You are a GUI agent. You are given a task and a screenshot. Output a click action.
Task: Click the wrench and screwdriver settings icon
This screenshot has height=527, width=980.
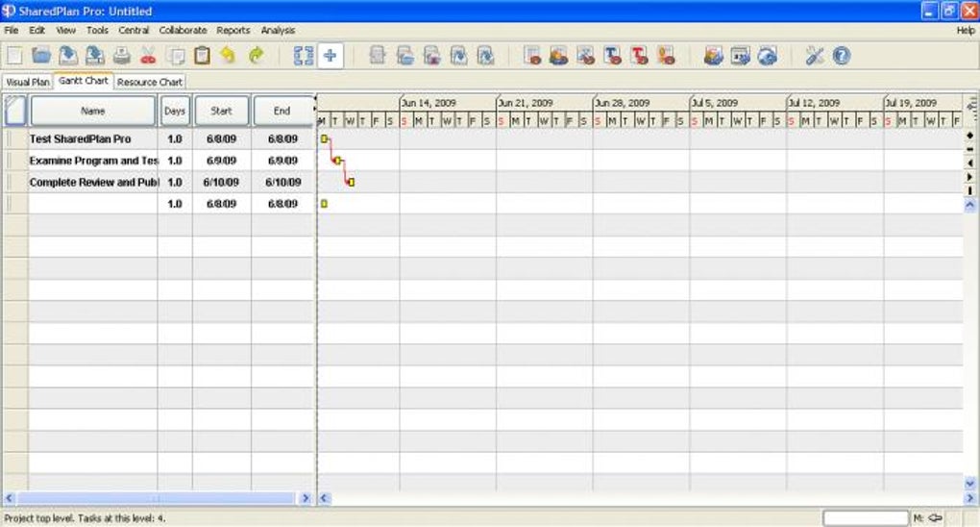[814, 56]
